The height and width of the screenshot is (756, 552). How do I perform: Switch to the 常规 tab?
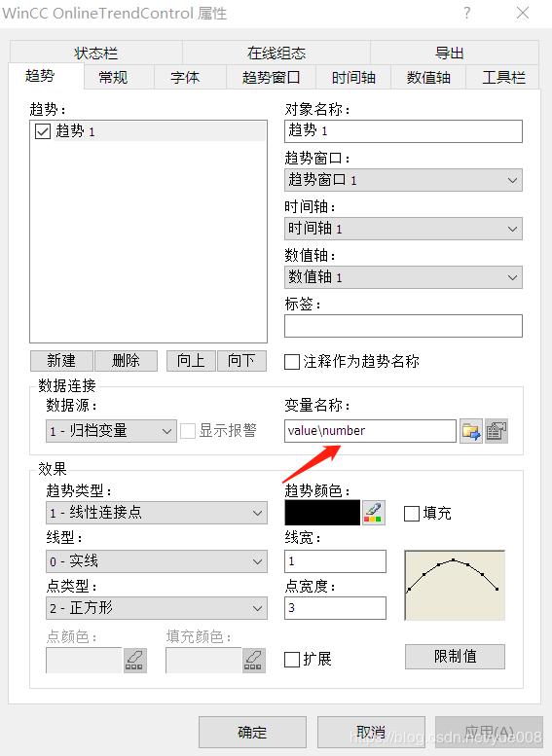[119, 77]
